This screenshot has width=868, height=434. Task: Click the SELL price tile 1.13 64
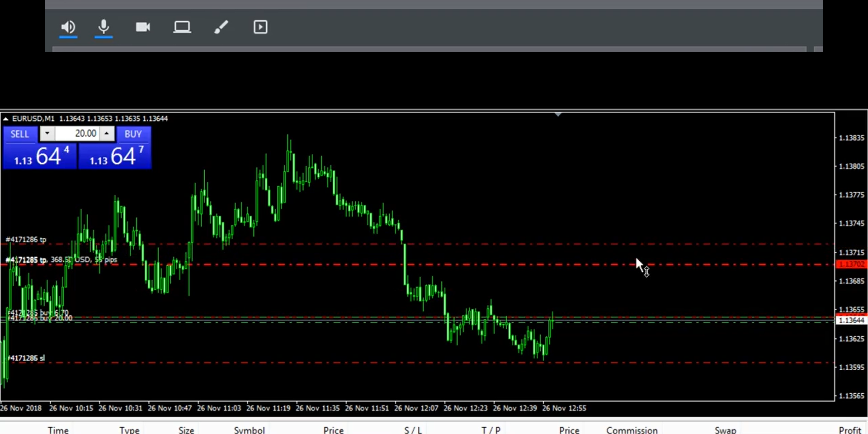click(x=40, y=156)
